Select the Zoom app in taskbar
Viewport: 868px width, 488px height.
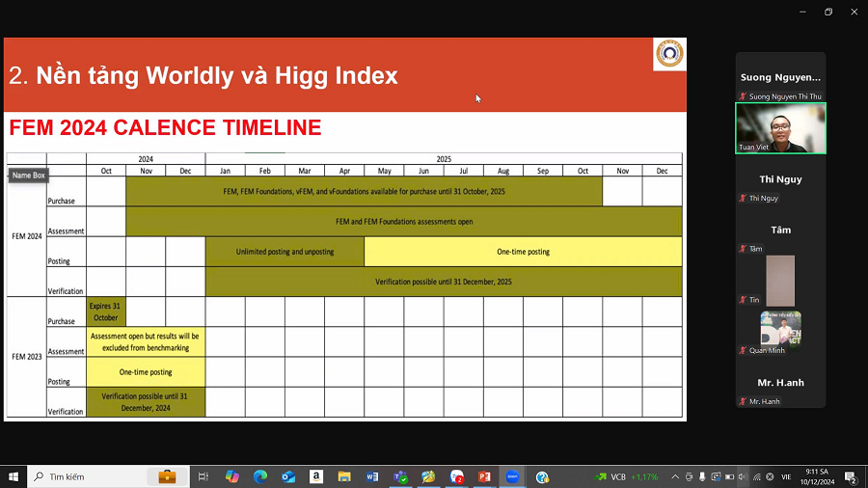513,476
